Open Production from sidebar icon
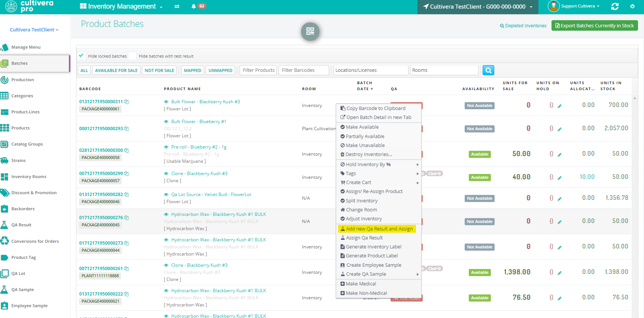Viewport: 644px width, 318px height. [4, 80]
